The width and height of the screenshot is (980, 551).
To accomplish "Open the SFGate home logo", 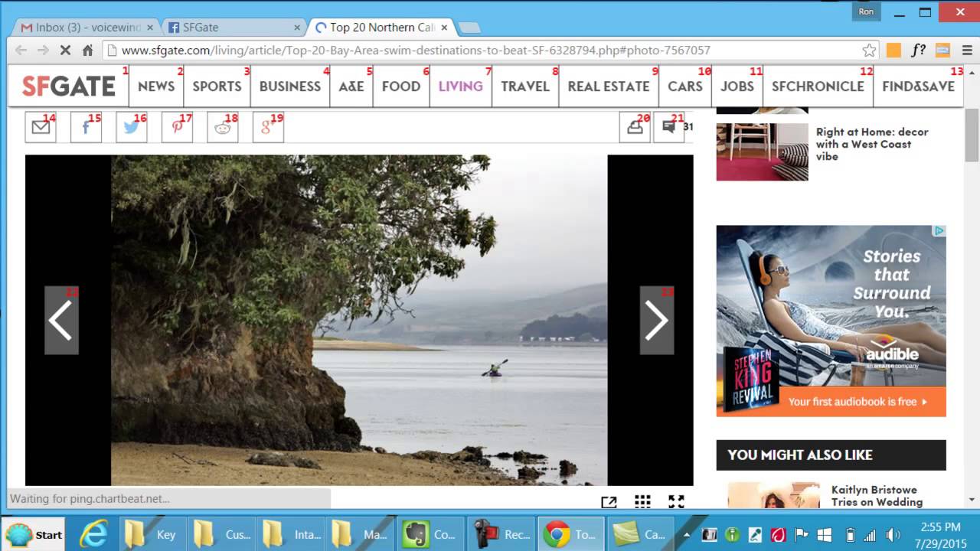I will [69, 86].
